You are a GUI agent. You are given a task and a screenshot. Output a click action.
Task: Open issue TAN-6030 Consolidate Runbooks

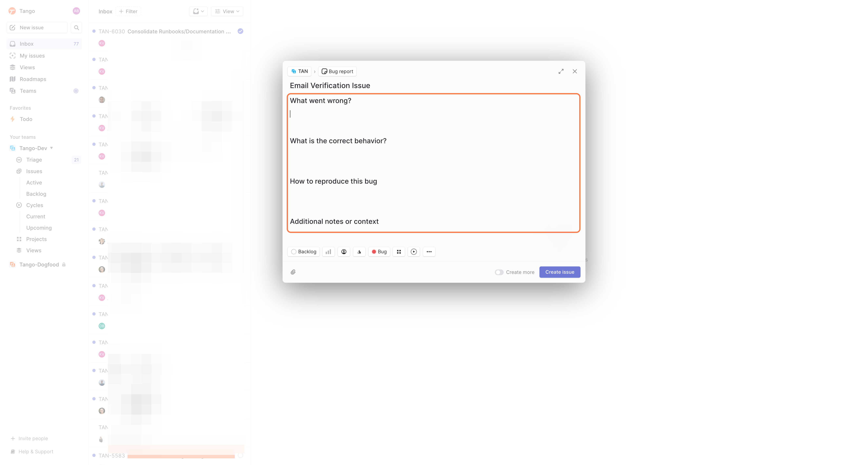tap(170, 37)
